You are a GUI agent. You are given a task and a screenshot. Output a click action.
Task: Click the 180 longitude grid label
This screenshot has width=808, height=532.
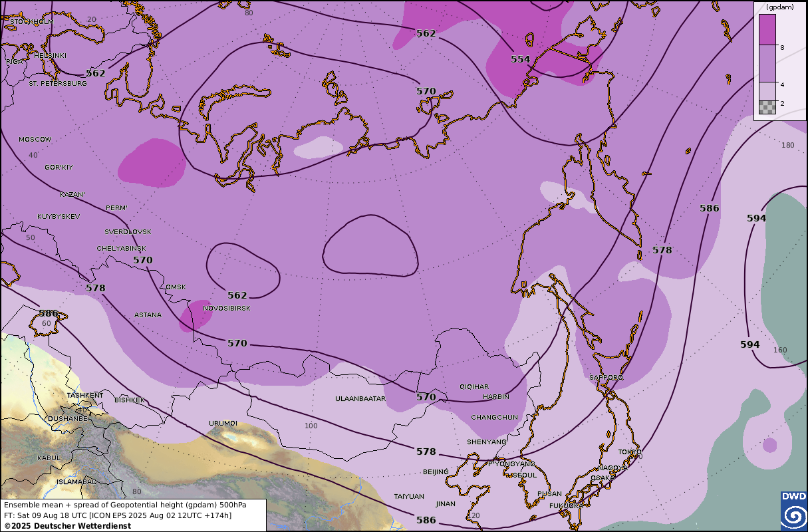tap(788, 146)
